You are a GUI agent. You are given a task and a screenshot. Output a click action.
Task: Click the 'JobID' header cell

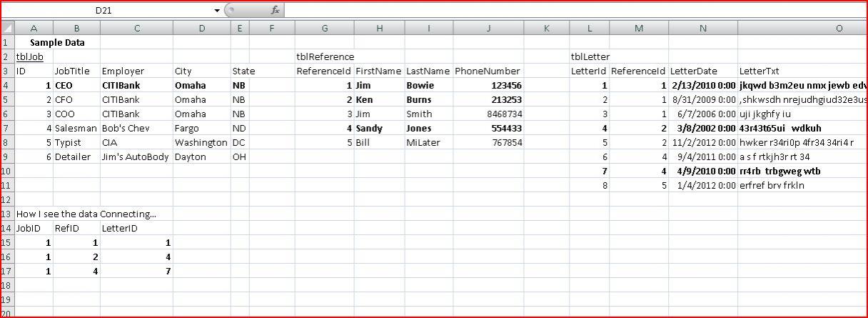coord(34,229)
